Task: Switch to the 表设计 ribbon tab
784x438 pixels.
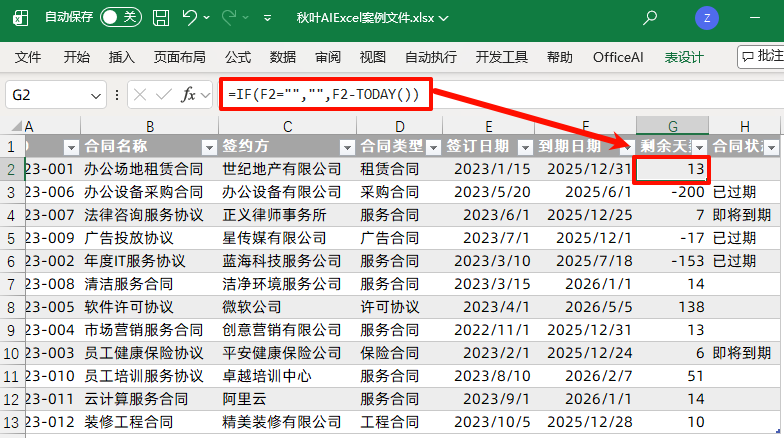Action: [x=684, y=57]
